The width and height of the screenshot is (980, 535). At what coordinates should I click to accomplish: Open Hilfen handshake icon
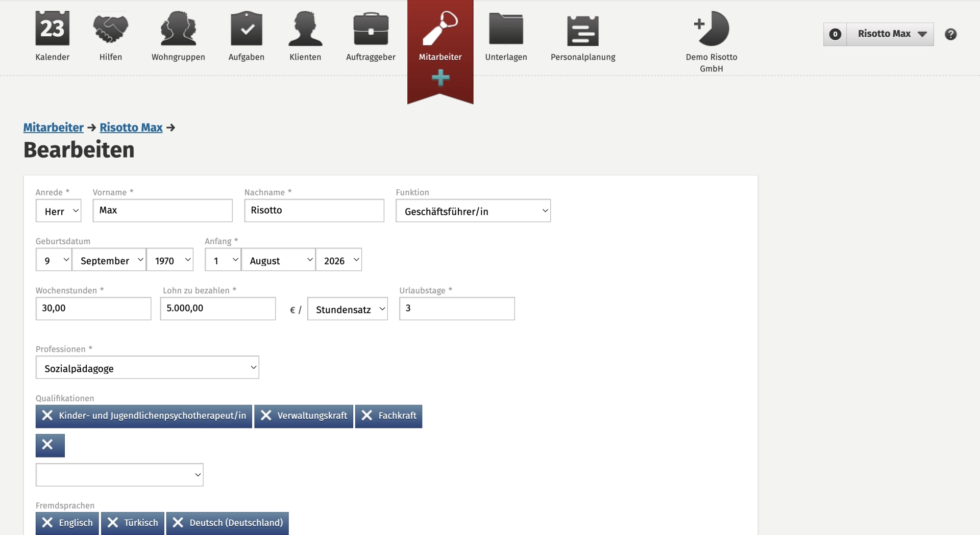click(110, 29)
